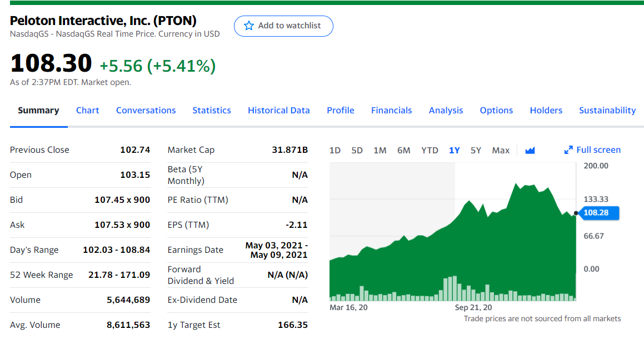Image resolution: width=644 pixels, height=349 pixels.
Task: Open the Sustainability tab
Action: pos(607,111)
